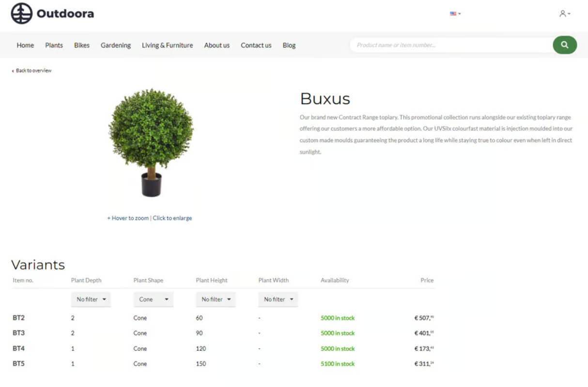Click the Outdoora tree logo
This screenshot has width=588, height=387.
pos(22,14)
